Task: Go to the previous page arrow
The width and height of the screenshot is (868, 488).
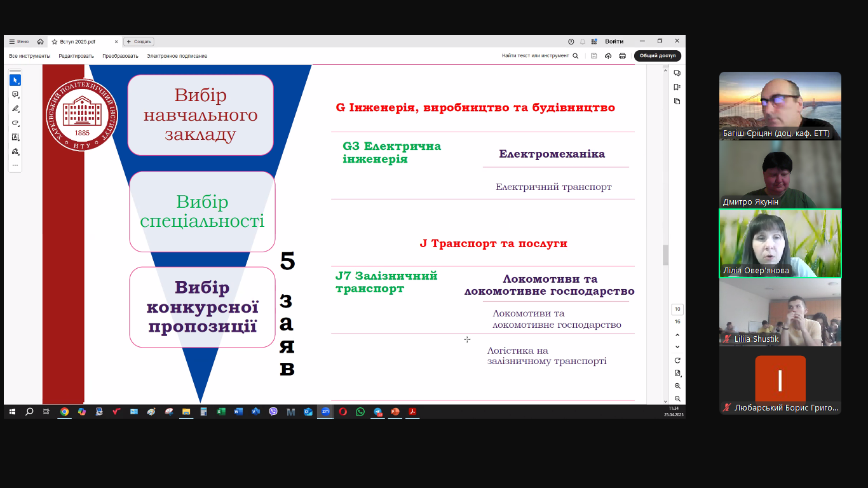Action: click(677, 335)
